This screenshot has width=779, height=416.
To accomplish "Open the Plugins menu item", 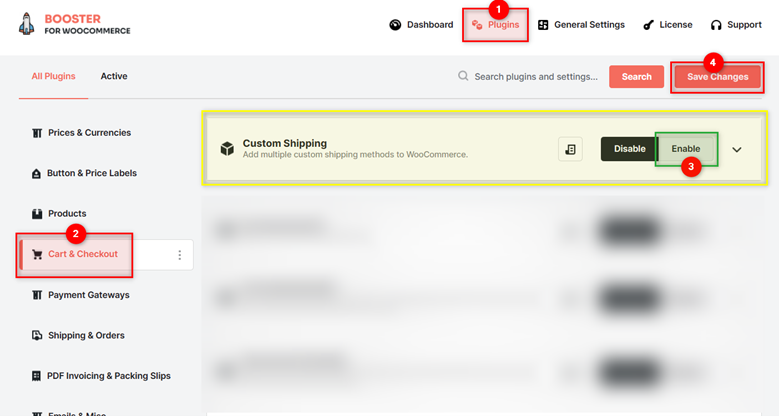I will click(495, 25).
